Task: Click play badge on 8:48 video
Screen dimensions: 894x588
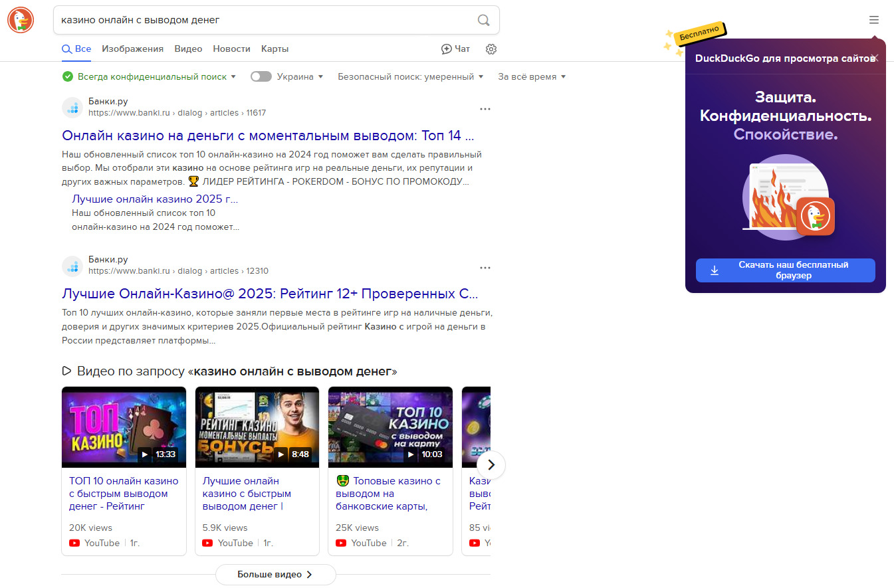Action: pyautogui.click(x=280, y=454)
